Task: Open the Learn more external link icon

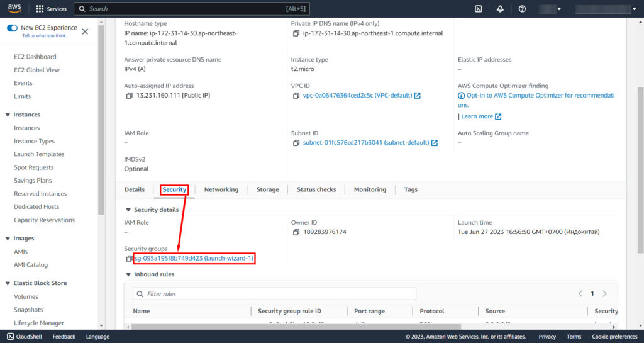Action: pyautogui.click(x=498, y=116)
